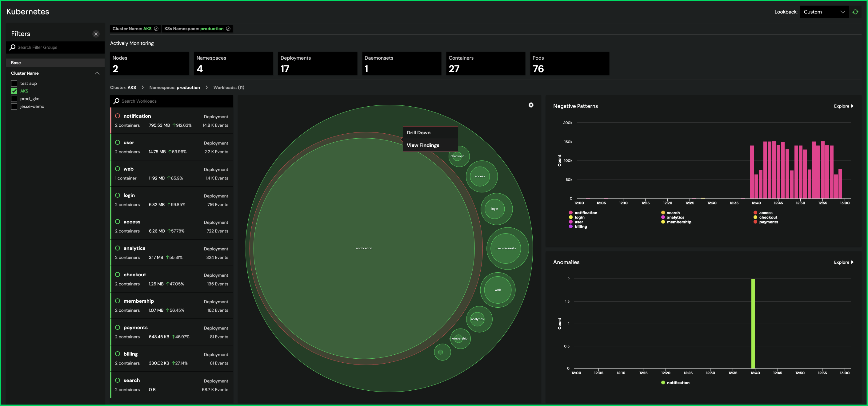The height and width of the screenshot is (406, 868).
Task: Click the Namespace: production breadcrumb
Action: (x=174, y=88)
